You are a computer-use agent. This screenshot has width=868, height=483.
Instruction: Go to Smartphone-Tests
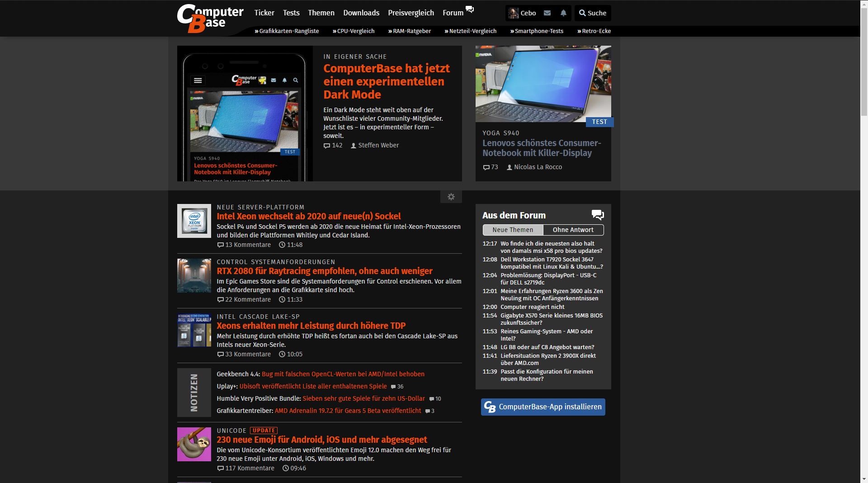point(537,31)
